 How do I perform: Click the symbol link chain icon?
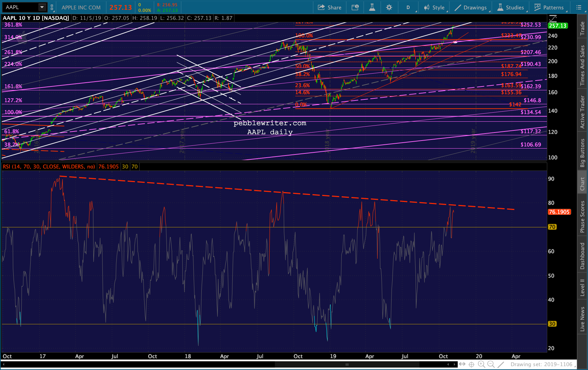(x=52, y=7)
